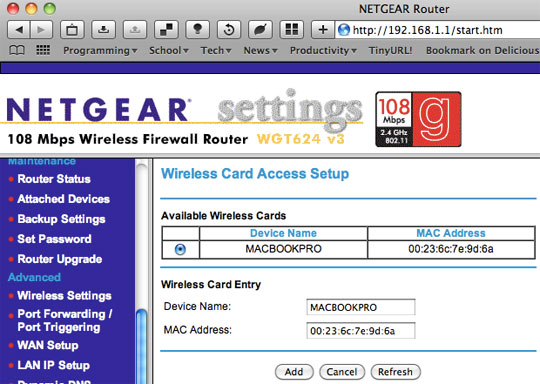Image resolution: width=540 pixels, height=384 pixels.
Task: Click the MAC Address column header
Action: 451,233
